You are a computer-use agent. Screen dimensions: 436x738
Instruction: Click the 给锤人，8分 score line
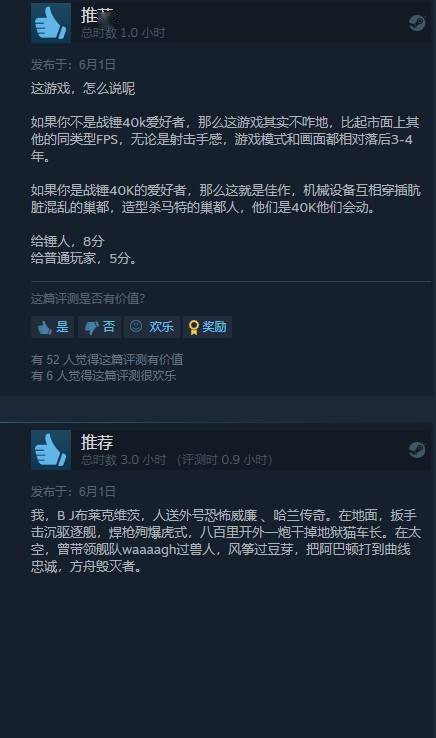click(x=67, y=241)
